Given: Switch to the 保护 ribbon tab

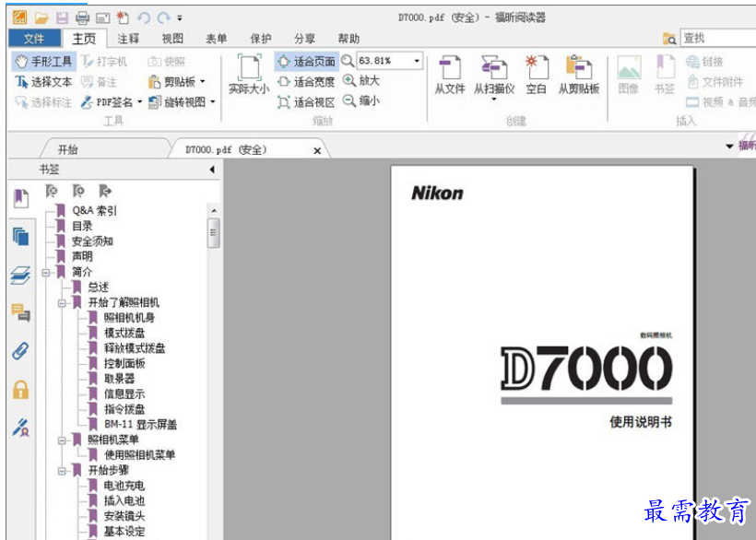Looking at the screenshot, I should 260,39.
